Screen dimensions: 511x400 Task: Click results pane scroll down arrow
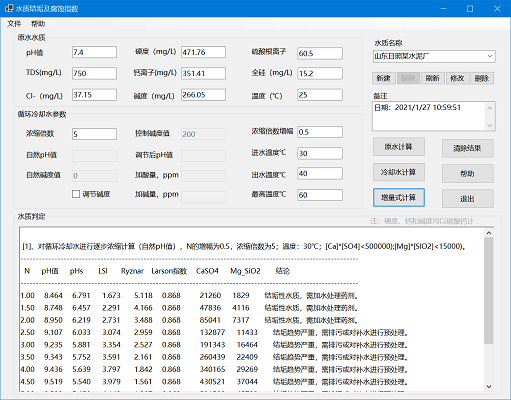click(489, 386)
